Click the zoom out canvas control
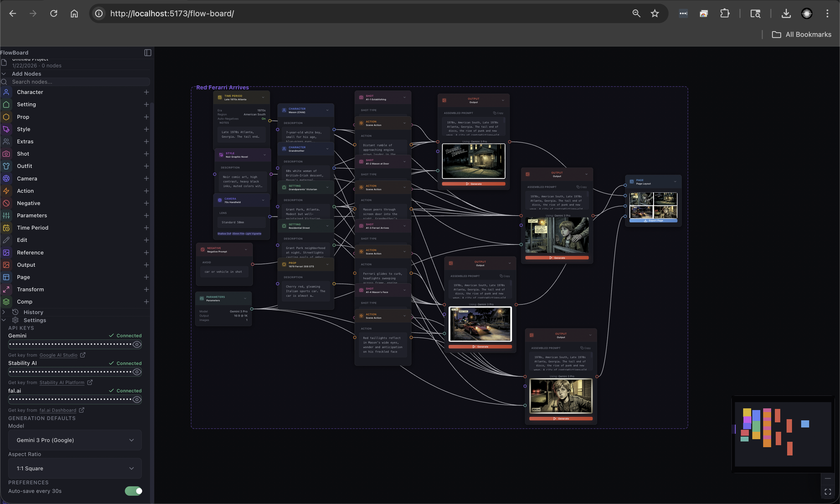This screenshot has width=840, height=504. coord(828,479)
